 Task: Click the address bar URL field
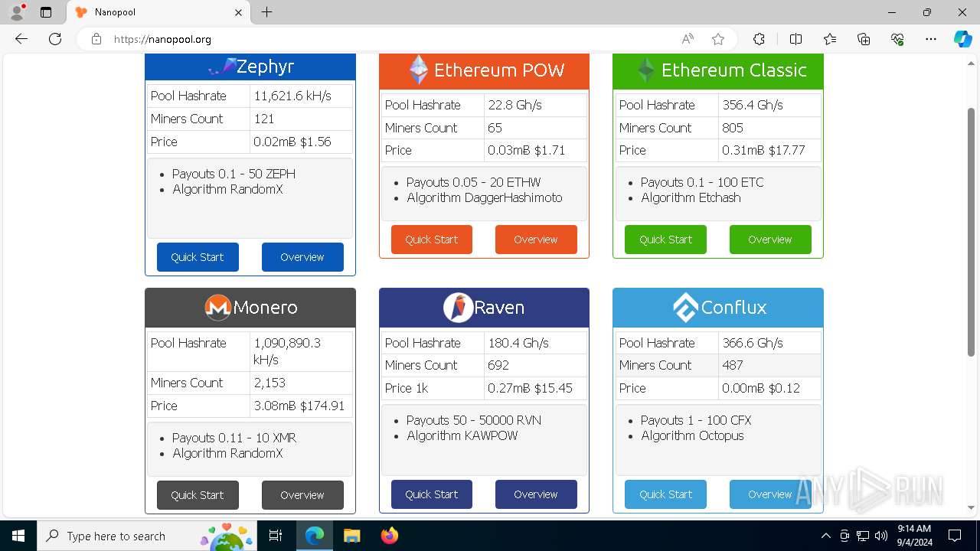390,39
